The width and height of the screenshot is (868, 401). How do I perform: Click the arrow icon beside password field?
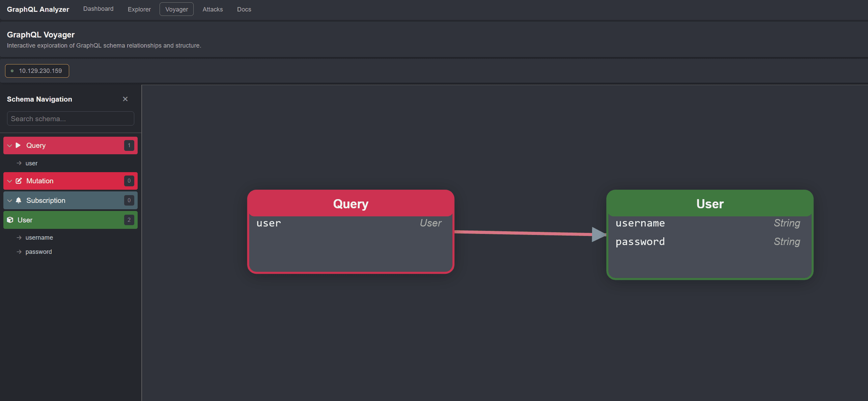click(19, 251)
